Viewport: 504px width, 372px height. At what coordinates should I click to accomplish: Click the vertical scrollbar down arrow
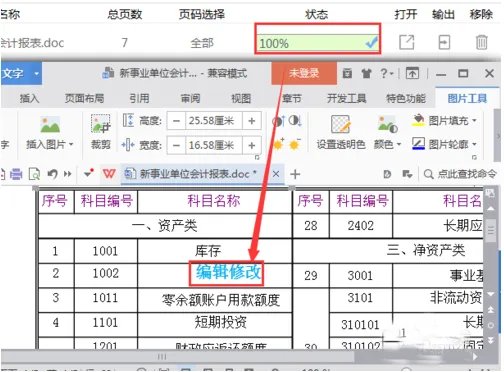(x=491, y=294)
